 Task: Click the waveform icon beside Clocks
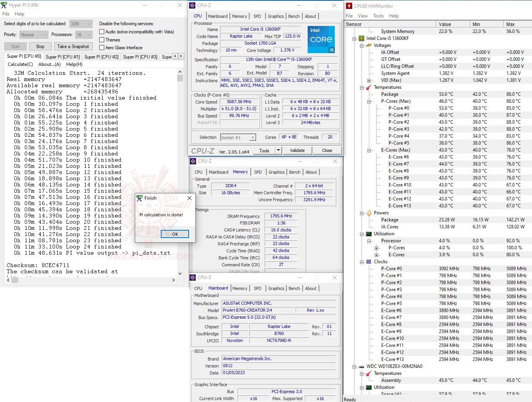(369, 262)
